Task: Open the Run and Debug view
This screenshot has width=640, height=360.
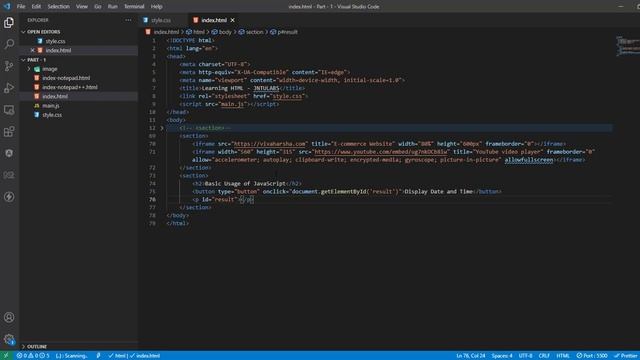Action: pyautogui.click(x=9, y=88)
